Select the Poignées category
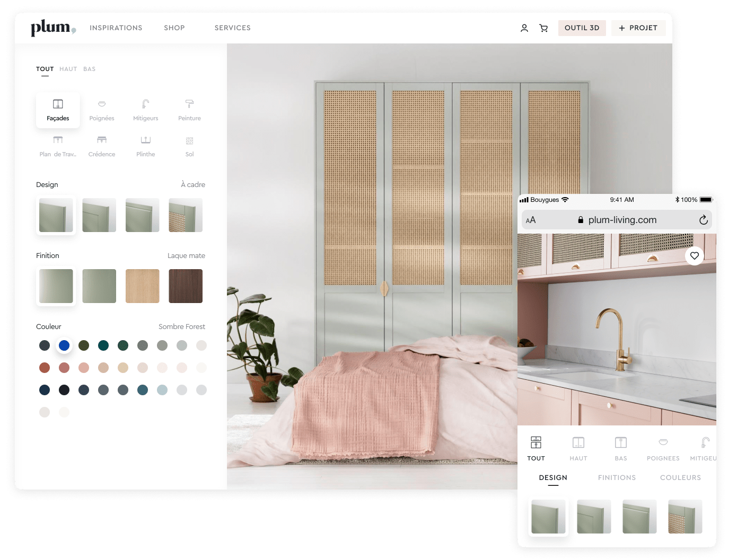The image size is (737, 560). [102, 110]
